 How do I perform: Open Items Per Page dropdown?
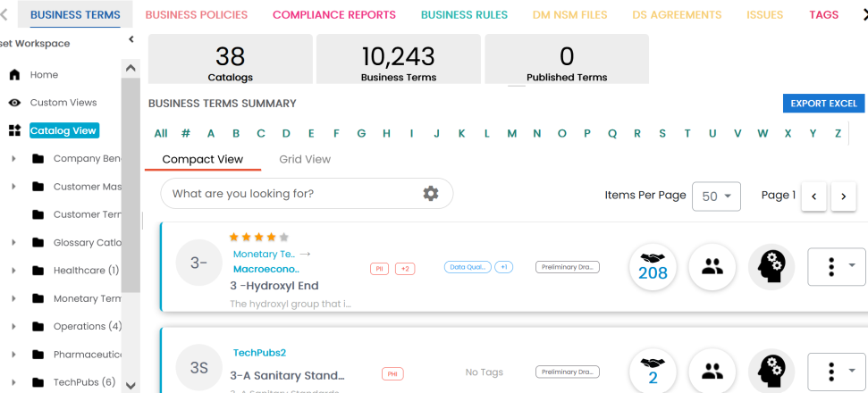coord(716,196)
